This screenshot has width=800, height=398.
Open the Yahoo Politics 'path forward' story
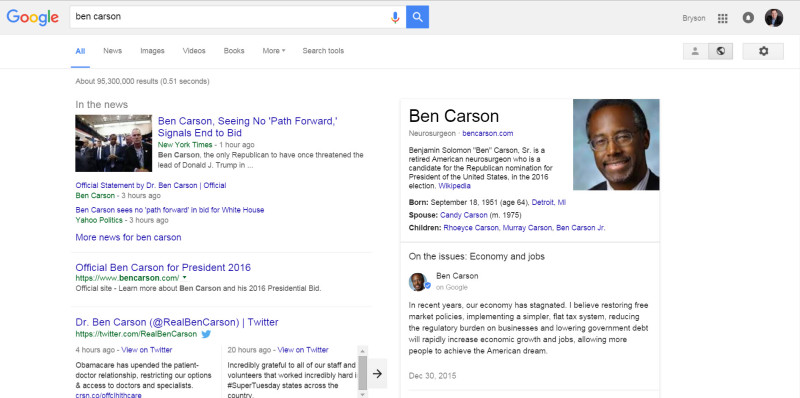(169, 210)
